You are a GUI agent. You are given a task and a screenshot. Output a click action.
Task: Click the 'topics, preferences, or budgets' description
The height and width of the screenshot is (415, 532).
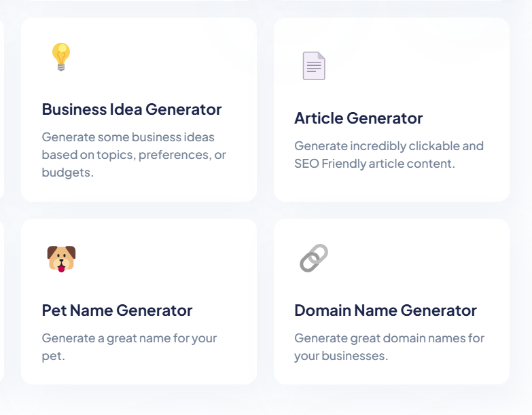pyautogui.click(x=134, y=155)
